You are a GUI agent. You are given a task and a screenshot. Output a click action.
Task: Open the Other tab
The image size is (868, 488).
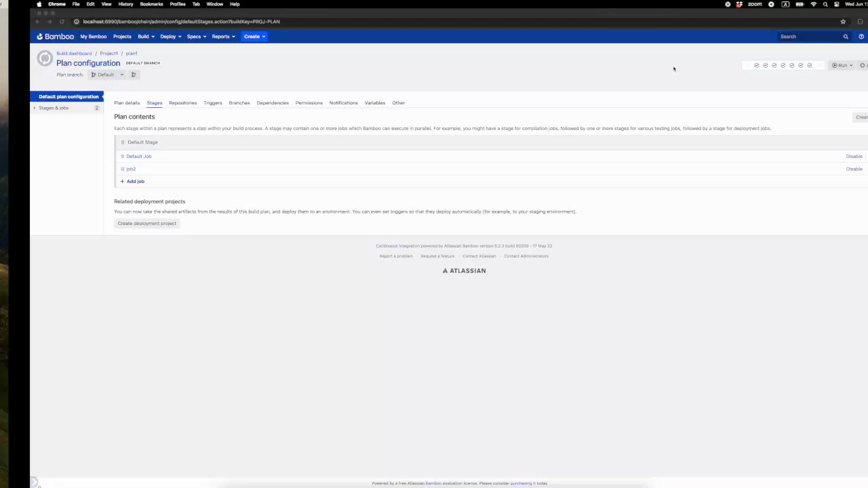pos(398,103)
